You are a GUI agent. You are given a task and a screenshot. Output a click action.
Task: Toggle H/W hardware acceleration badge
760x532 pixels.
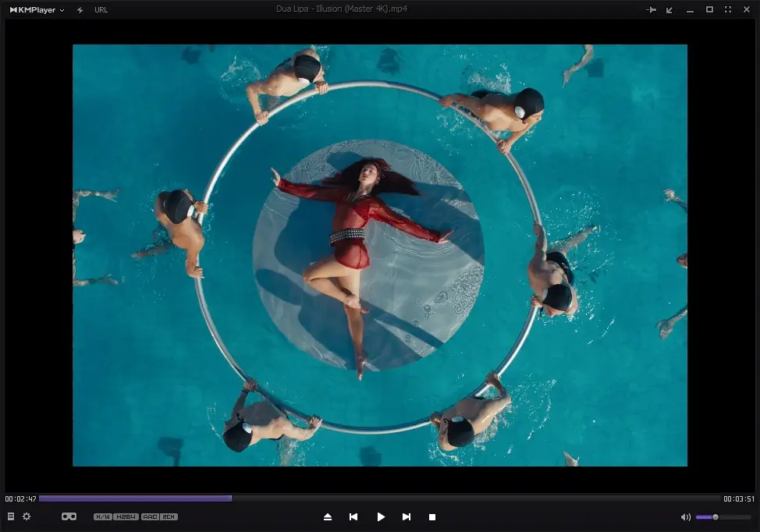pos(103,517)
